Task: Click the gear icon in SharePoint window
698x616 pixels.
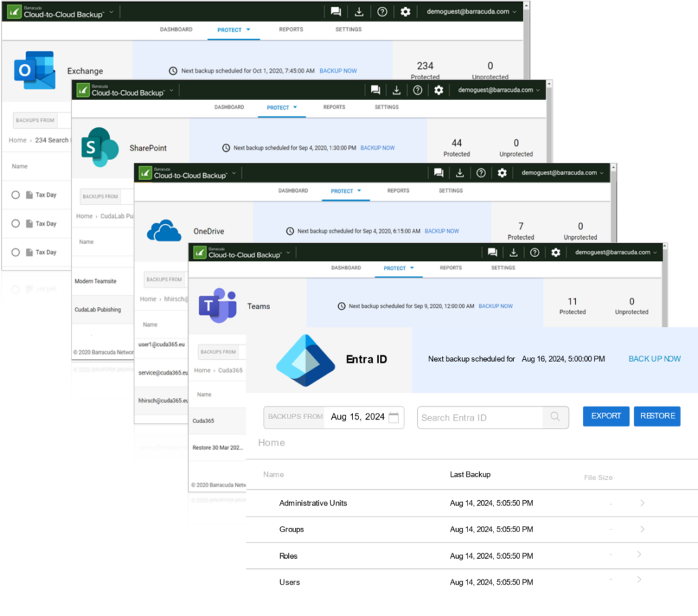Action: [x=438, y=91]
